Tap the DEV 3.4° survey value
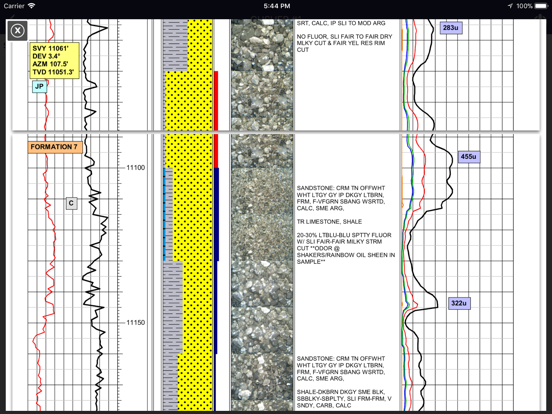This screenshot has height=414, width=552. pos(46,56)
